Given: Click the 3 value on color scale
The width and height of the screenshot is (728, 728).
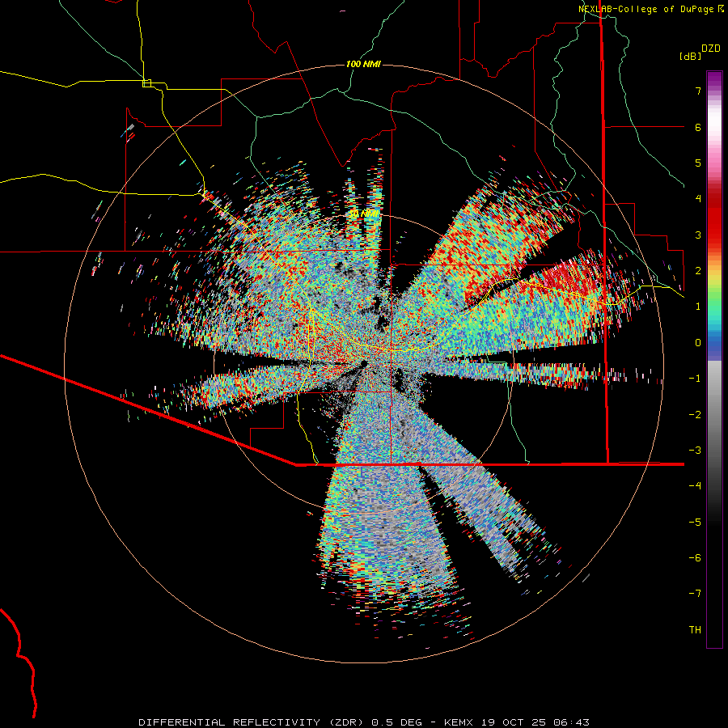Looking at the screenshot, I should tap(698, 235).
